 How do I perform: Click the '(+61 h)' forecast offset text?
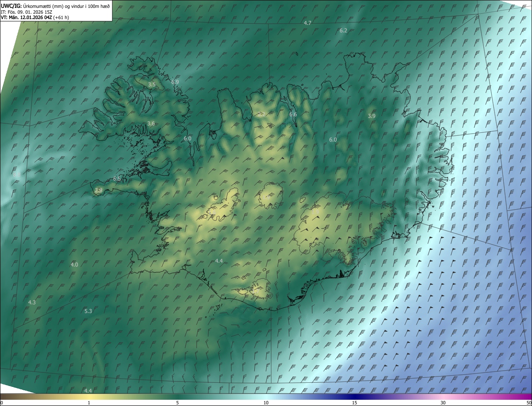tap(61, 17)
